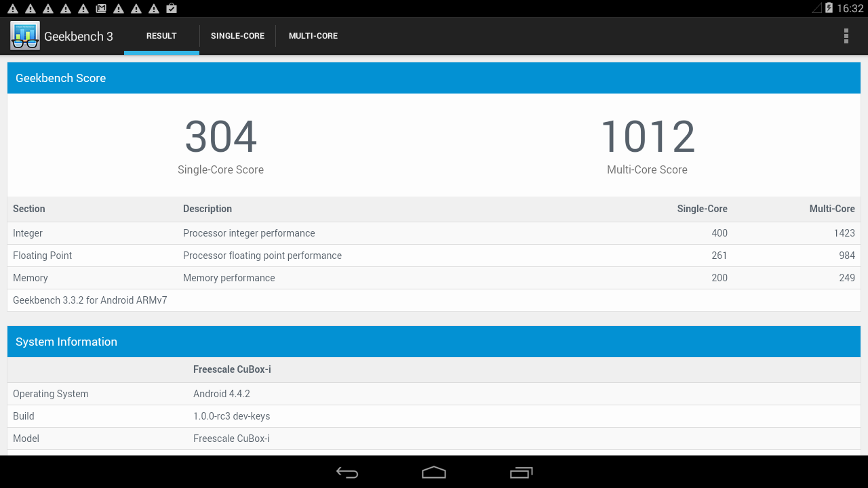Tap the Geekbench 3 app icon

coord(25,36)
